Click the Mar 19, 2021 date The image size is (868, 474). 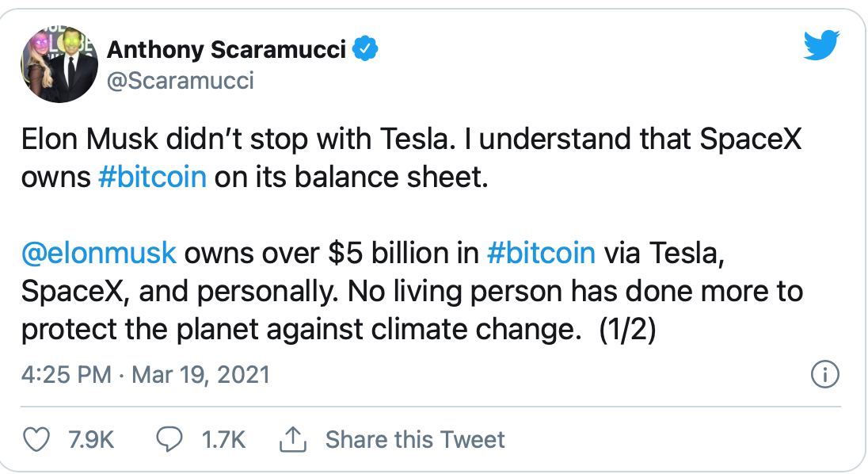(201, 375)
